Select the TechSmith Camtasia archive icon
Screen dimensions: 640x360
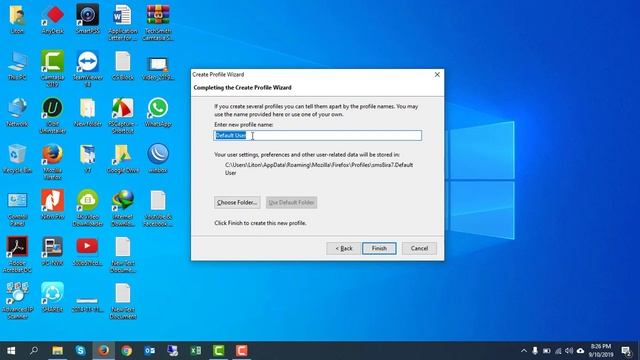(158, 22)
